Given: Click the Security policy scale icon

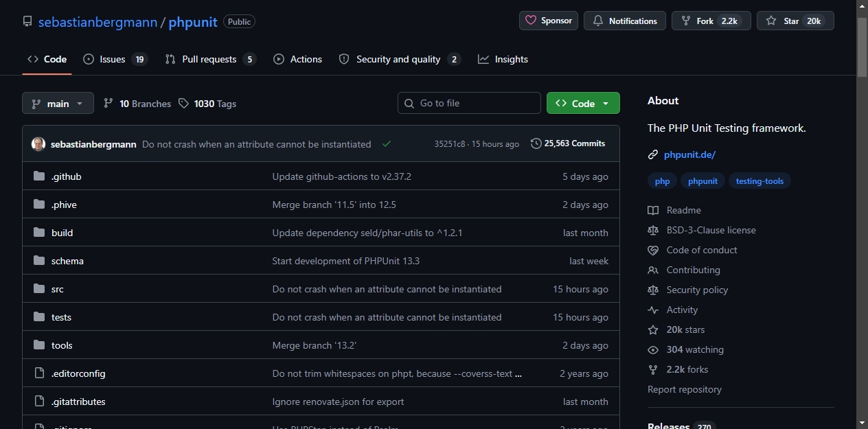Looking at the screenshot, I should [x=653, y=290].
